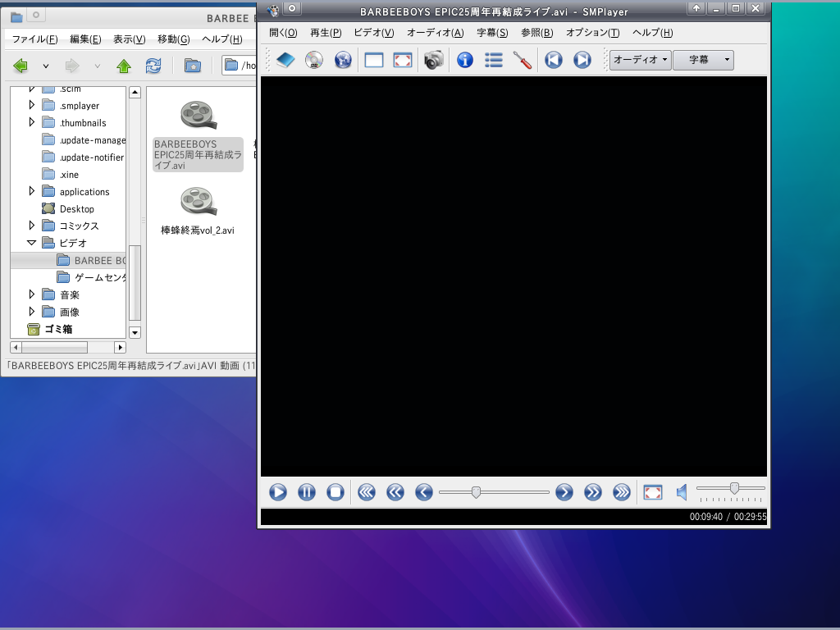This screenshot has width=840, height=630.
Task: Select the 棒蜂終焉vol_2.avi video file
Action: tap(198, 212)
